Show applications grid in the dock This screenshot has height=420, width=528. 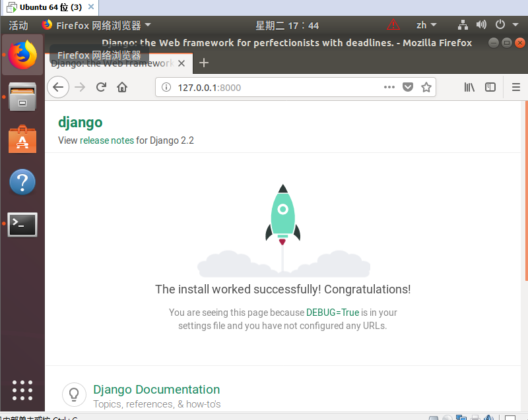point(22,390)
